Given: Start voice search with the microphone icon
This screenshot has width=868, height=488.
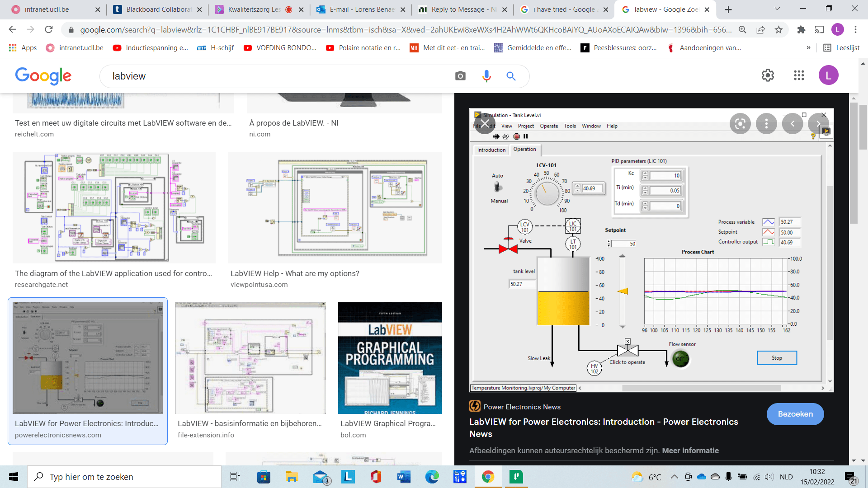Looking at the screenshot, I should [486, 76].
